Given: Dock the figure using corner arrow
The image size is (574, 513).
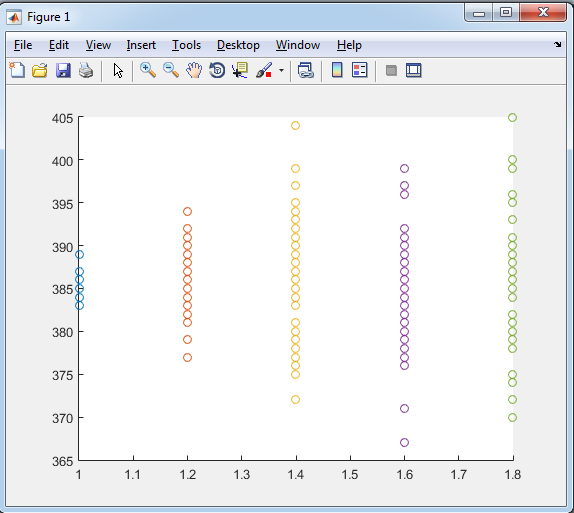Looking at the screenshot, I should coord(557,44).
